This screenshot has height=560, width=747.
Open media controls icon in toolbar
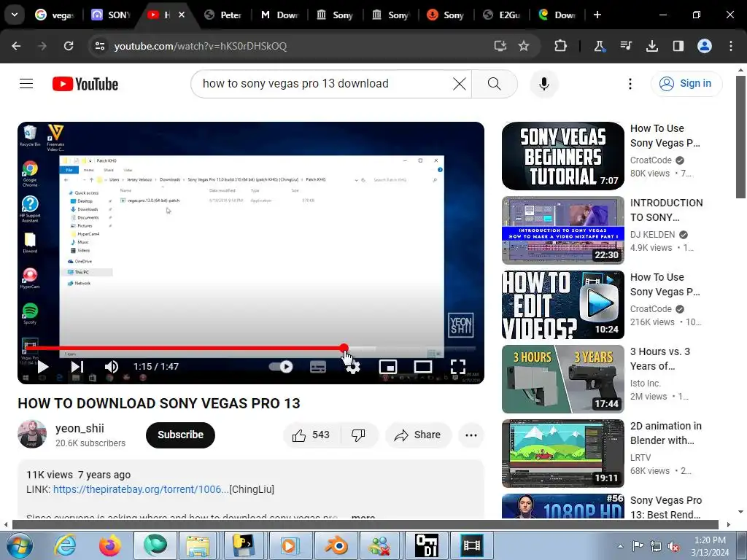click(x=625, y=46)
